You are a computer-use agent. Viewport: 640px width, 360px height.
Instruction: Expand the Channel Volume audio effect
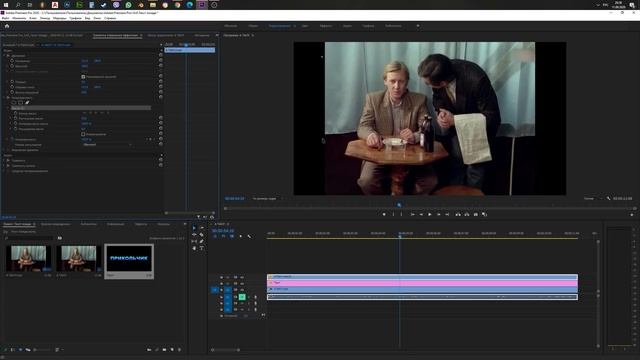point(4,166)
